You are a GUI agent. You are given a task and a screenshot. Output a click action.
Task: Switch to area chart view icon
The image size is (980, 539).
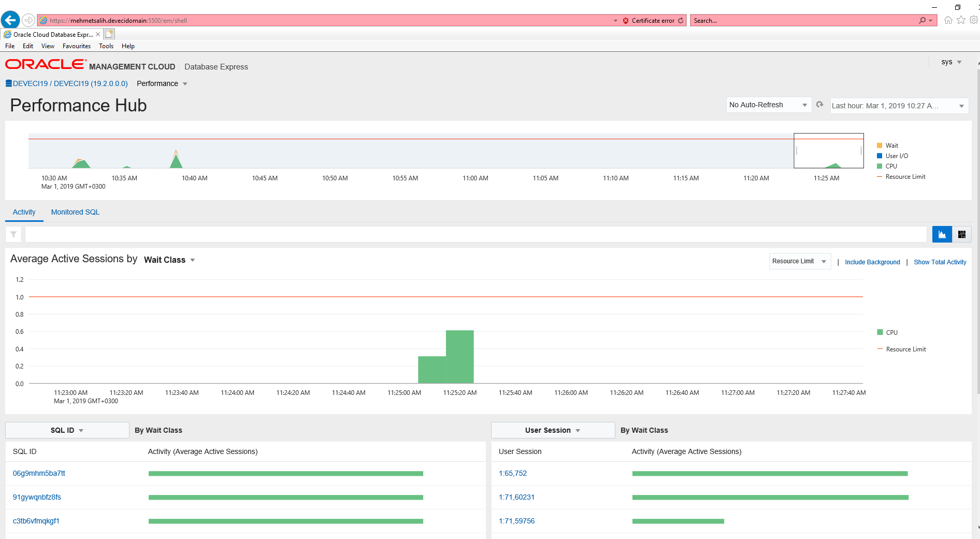pos(942,234)
